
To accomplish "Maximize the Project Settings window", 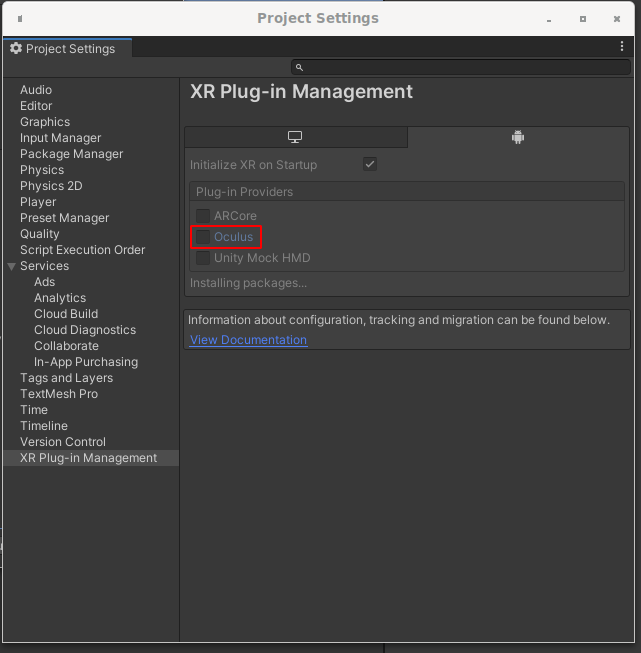I will [x=583, y=18].
